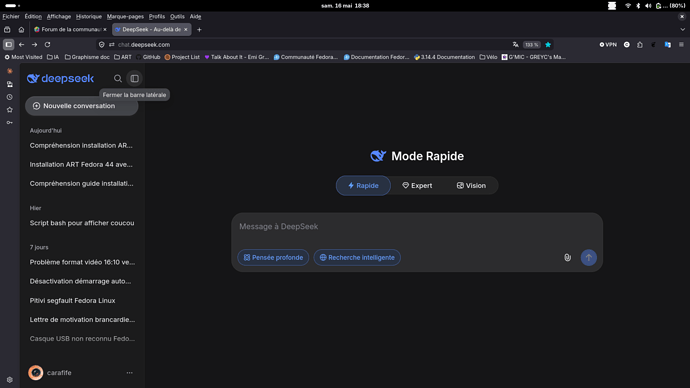Toggle Pensée profonde mode
The width and height of the screenshot is (690, 388).
[x=273, y=257]
